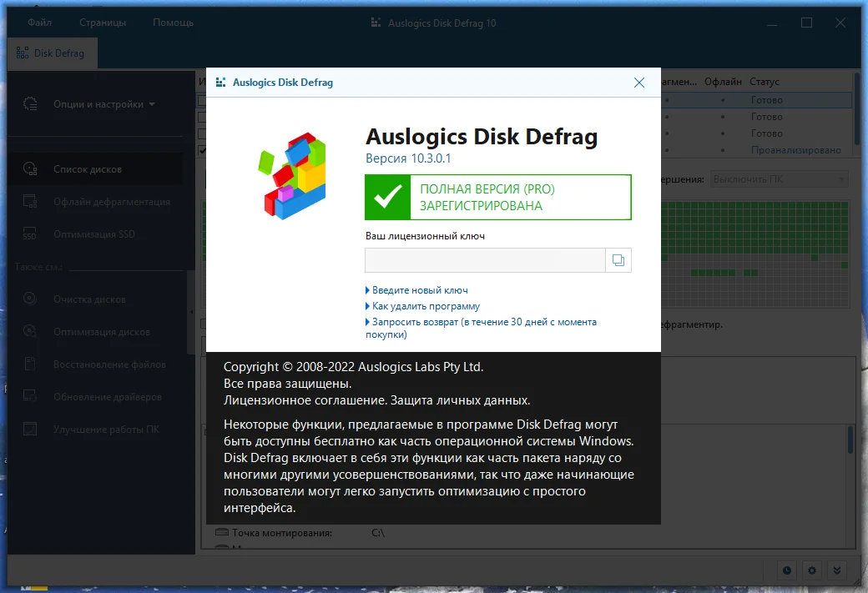Click the SSD optimization icon
Image resolution: width=868 pixels, height=593 pixels.
(x=30, y=234)
